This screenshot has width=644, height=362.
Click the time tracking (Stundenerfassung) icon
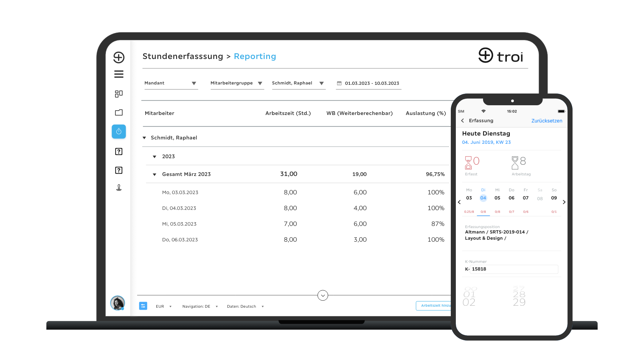[119, 131]
